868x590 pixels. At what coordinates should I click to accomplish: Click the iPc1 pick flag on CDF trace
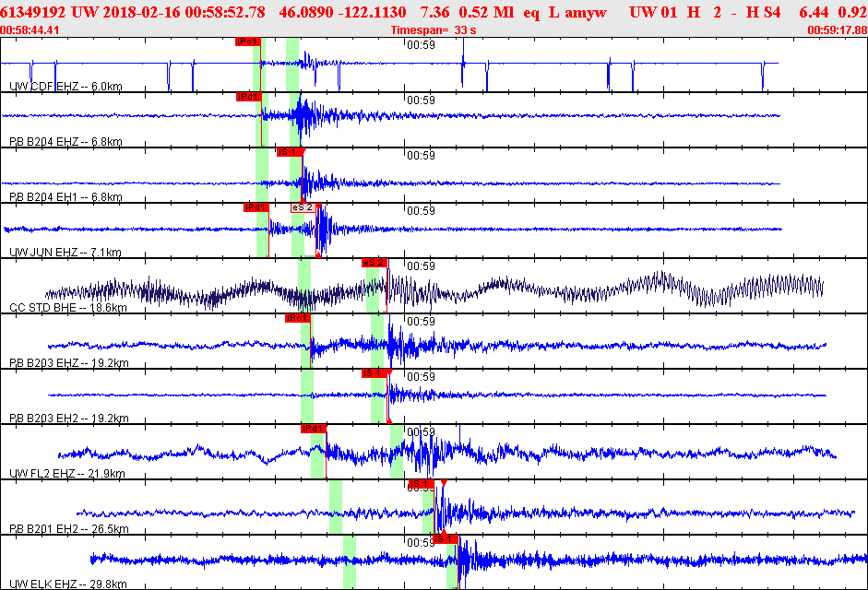tap(247, 41)
